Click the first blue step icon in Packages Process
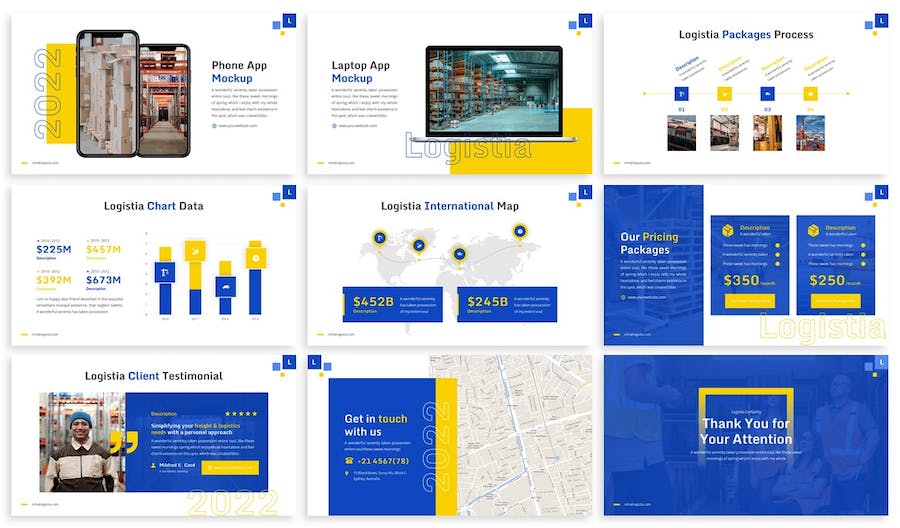 pos(682,94)
